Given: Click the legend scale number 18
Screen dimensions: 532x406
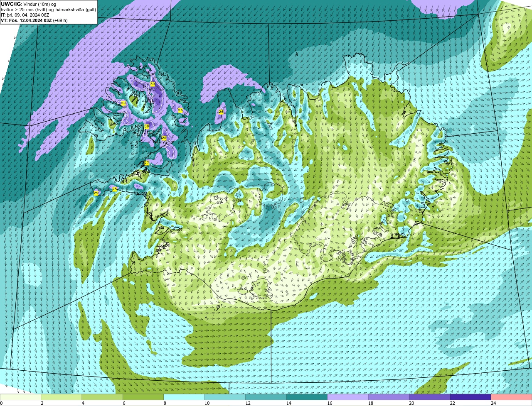Looking at the screenshot, I should 370,403.
